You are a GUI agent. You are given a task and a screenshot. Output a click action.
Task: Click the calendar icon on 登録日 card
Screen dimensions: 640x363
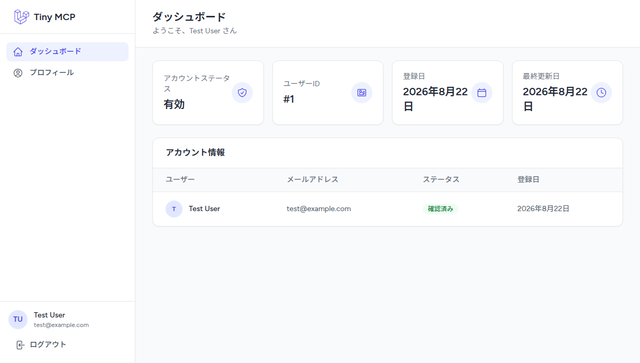[x=482, y=93]
